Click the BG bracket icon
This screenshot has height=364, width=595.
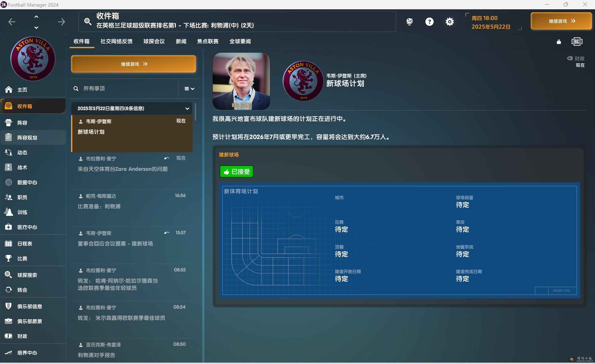[577, 42]
